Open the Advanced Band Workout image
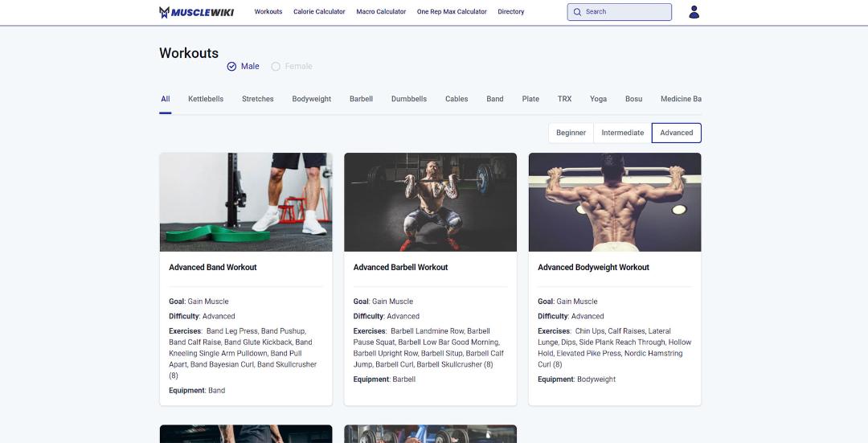The height and width of the screenshot is (443, 868). click(x=246, y=202)
